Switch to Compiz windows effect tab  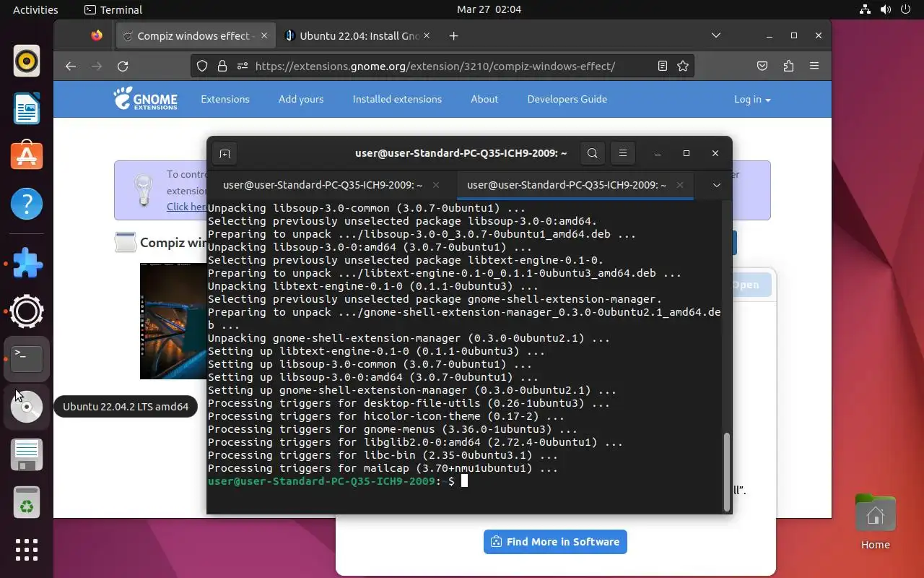[196, 35]
